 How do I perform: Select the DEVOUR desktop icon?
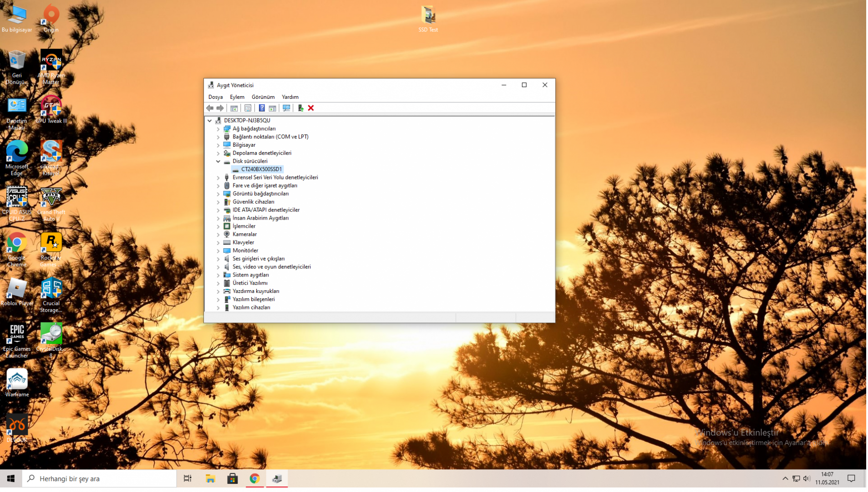point(17,429)
